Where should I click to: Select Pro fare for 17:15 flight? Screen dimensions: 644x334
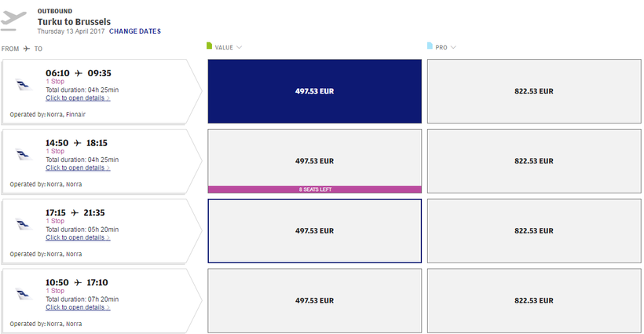(x=534, y=231)
